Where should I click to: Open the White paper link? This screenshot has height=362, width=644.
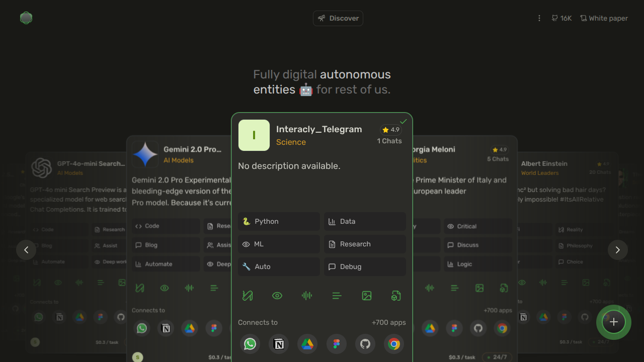point(604,18)
